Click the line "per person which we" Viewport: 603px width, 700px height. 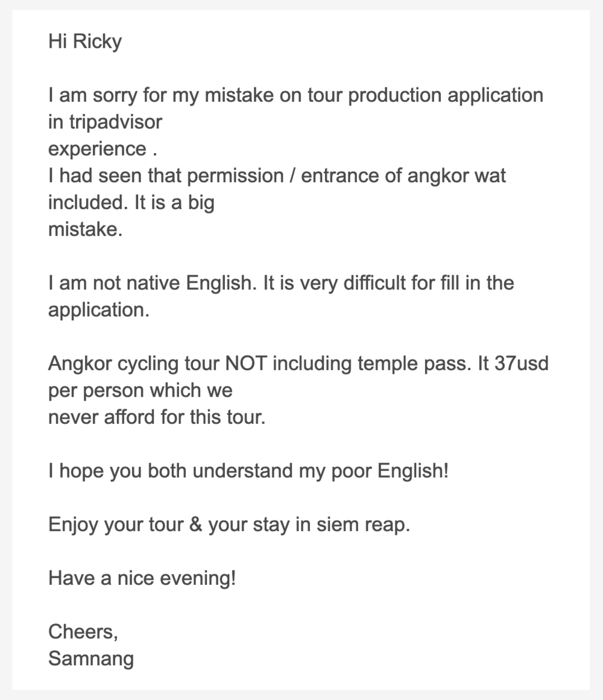(x=140, y=390)
